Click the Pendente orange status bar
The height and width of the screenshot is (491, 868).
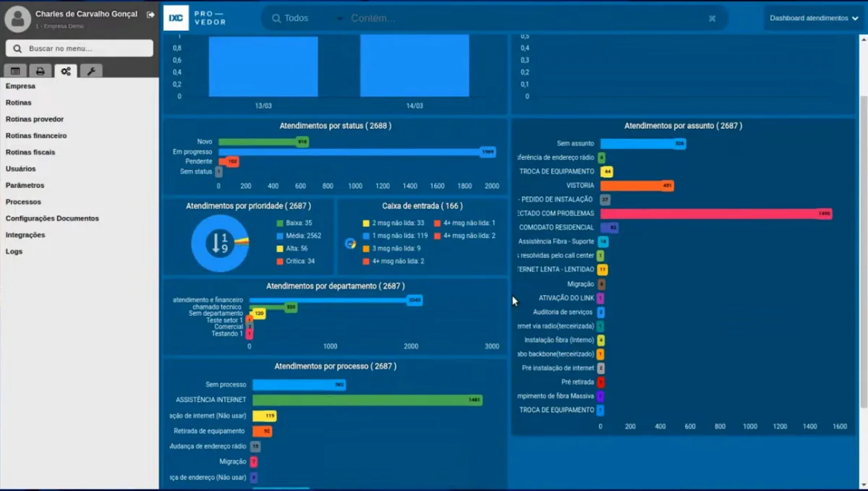[x=229, y=162]
